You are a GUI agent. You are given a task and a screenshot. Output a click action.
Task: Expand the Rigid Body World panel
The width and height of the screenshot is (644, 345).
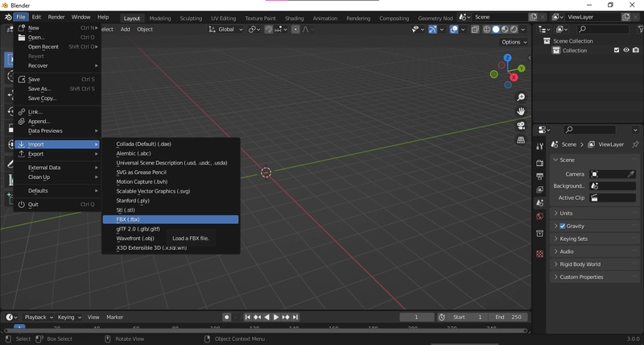(594, 264)
